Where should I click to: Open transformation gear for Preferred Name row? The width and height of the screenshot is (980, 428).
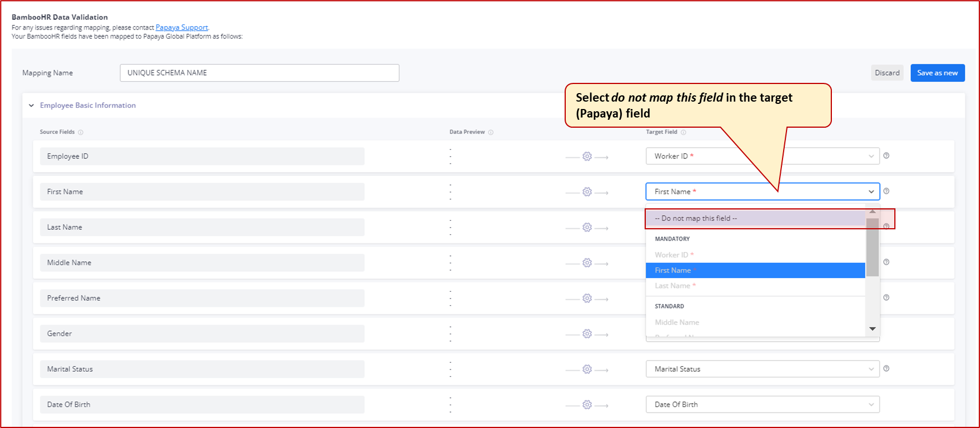point(587,298)
